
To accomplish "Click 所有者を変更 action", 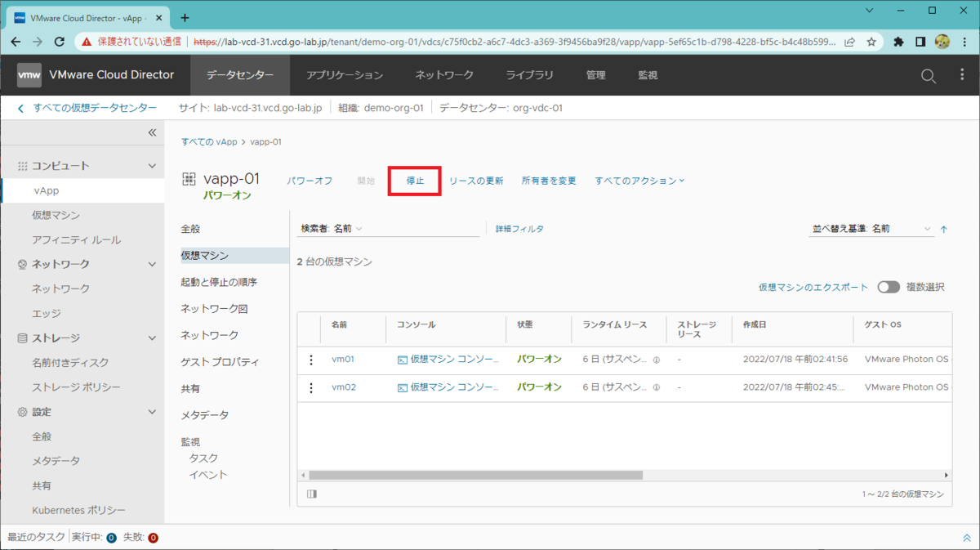I will (x=549, y=181).
